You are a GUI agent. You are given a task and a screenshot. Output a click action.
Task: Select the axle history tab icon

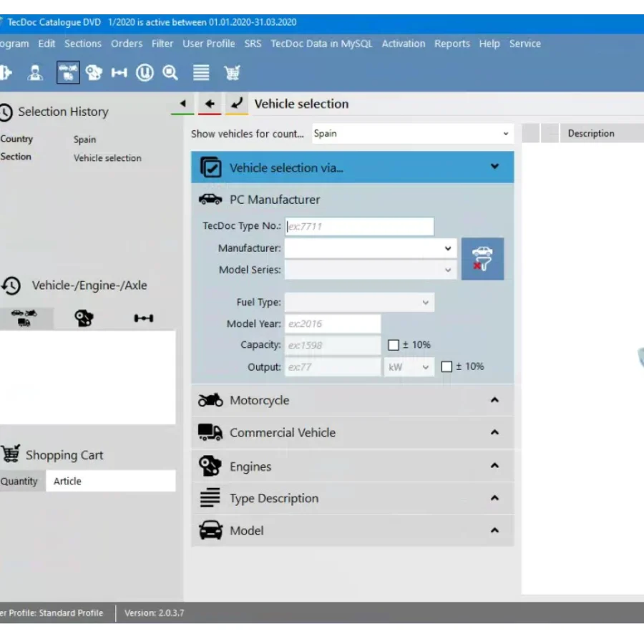pos(144,318)
